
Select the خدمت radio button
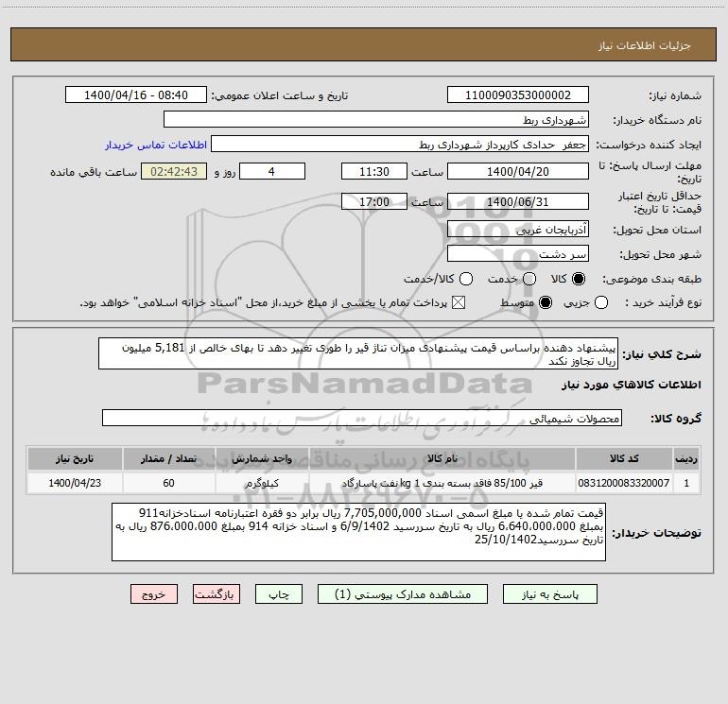pos(529,279)
